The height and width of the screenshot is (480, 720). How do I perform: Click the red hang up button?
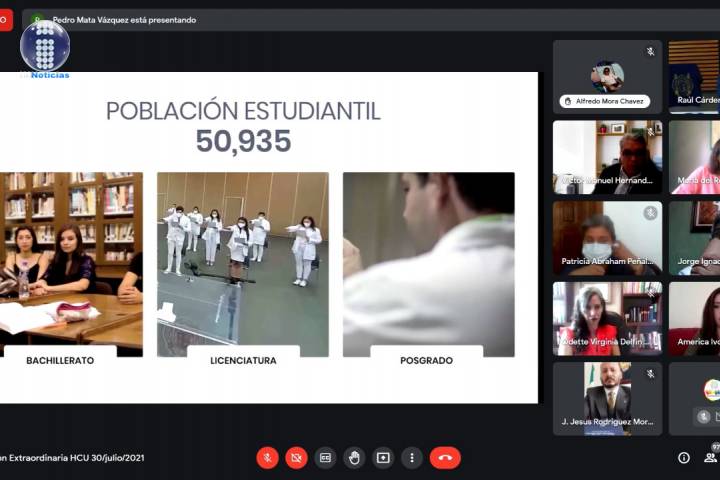click(x=445, y=457)
